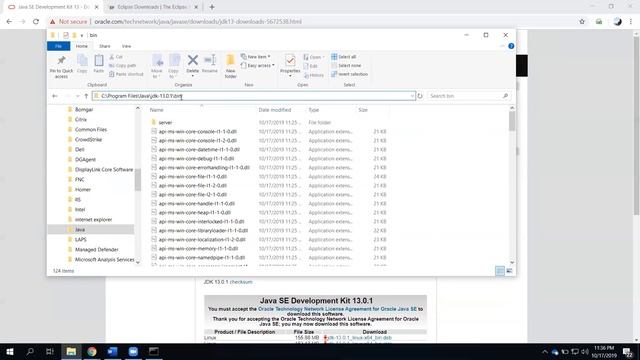The image size is (640, 360).
Task: Show hidden system tray icons
Action: [545, 351]
